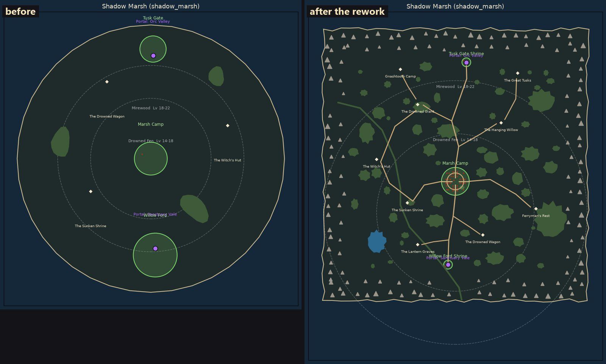Screen dimensions: 606x364
Task: Click "The Great Tusks" text label
Action: [517, 80]
